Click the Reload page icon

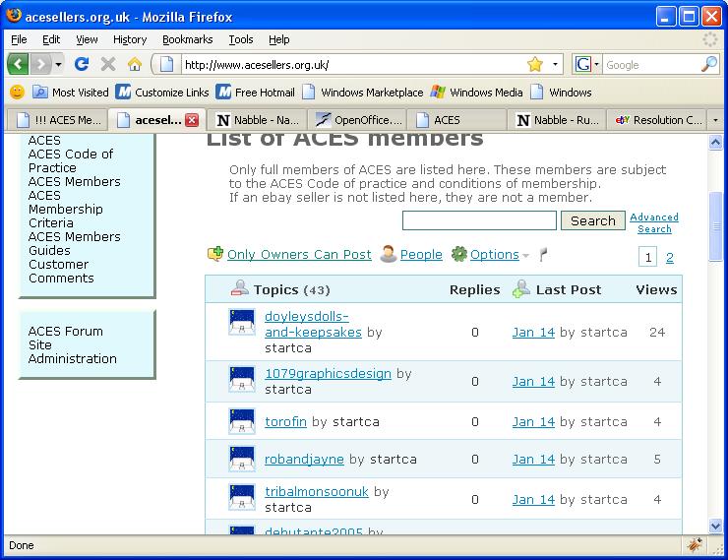click(x=82, y=64)
